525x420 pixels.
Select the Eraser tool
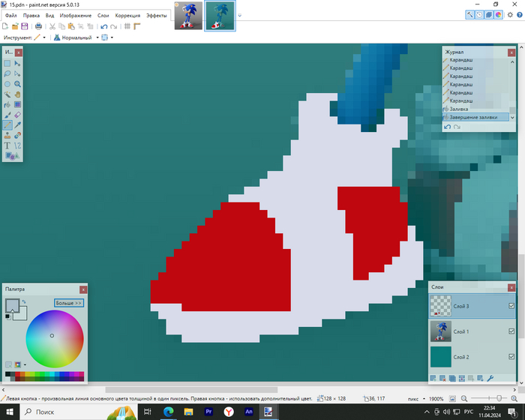[17, 115]
